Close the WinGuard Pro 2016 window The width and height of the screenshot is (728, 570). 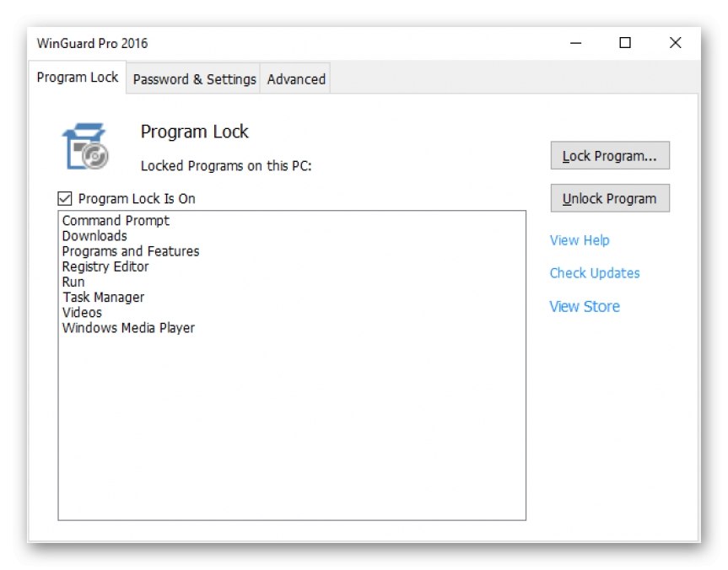tap(675, 43)
